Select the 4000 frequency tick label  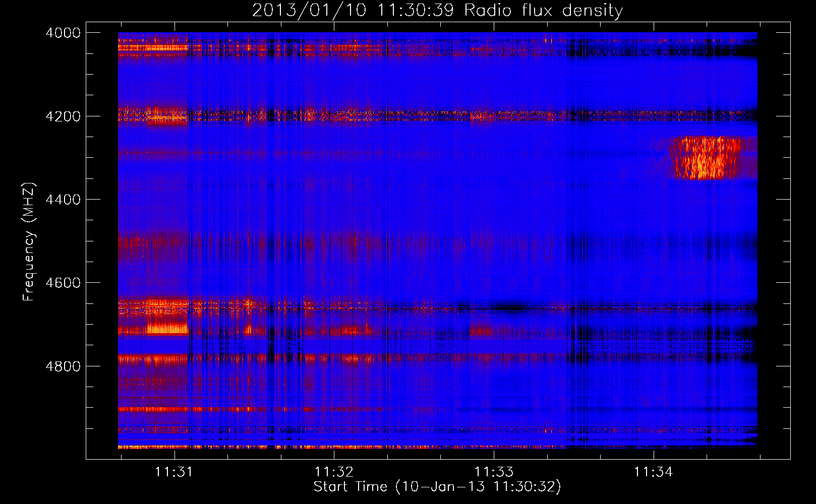click(63, 33)
